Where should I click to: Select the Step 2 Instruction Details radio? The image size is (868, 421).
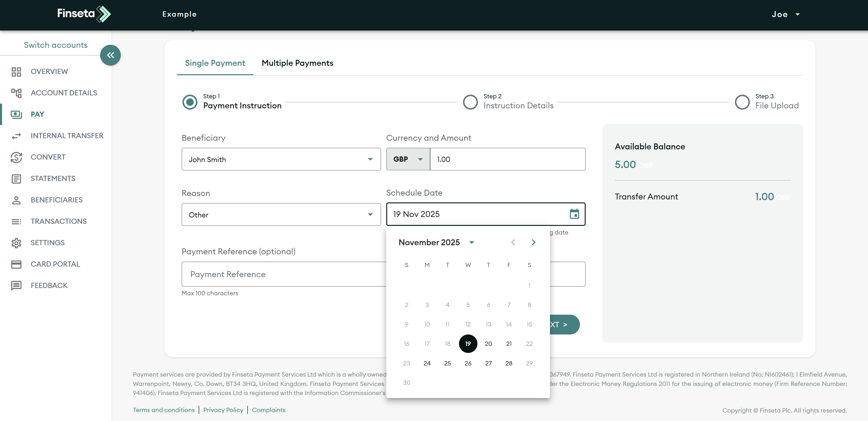(x=470, y=102)
